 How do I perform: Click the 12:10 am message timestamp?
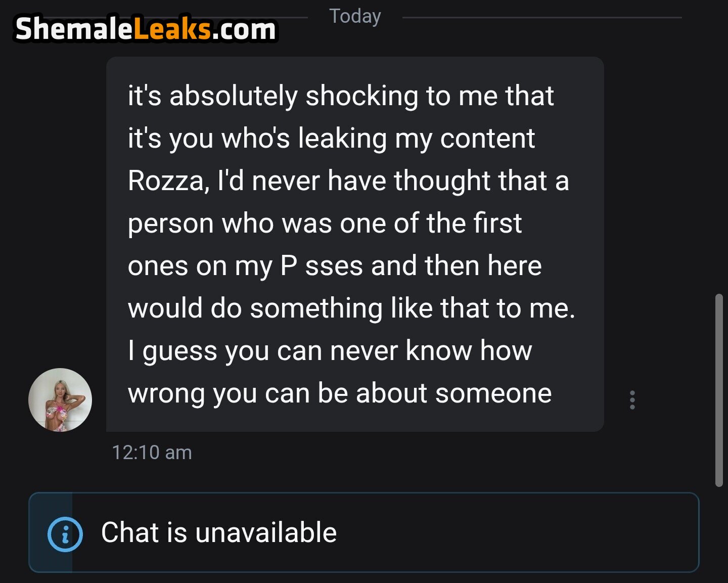point(152,453)
